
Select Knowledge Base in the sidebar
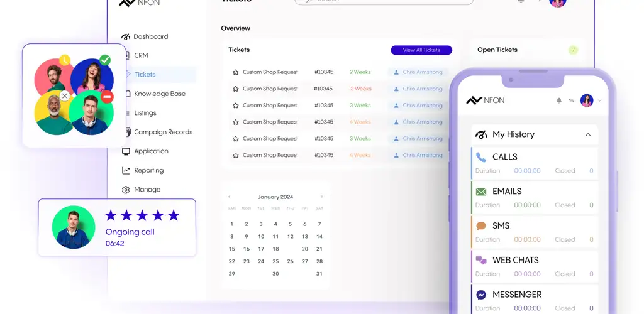click(x=159, y=94)
